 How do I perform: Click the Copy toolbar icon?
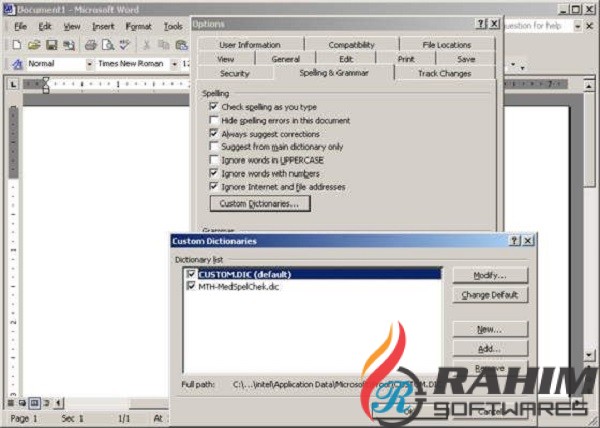(164, 45)
